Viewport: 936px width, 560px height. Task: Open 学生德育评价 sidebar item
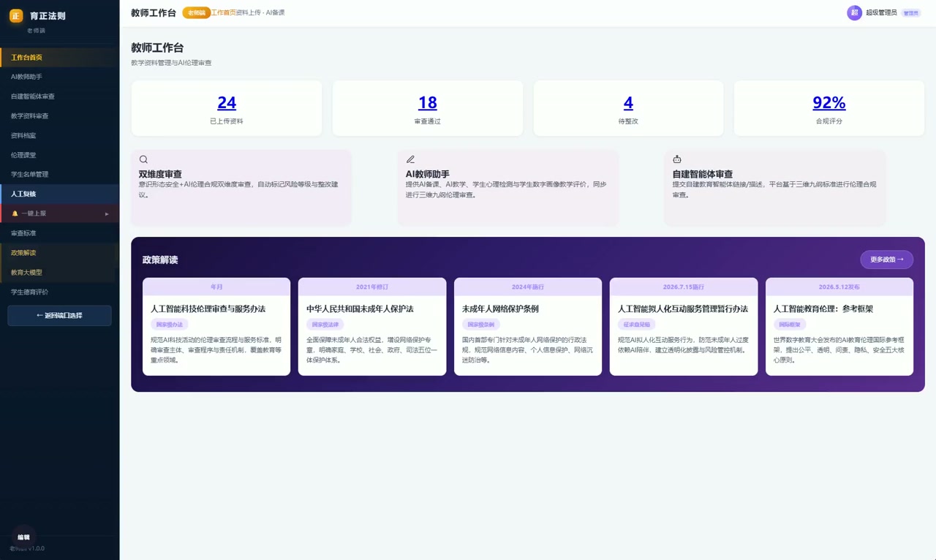click(x=59, y=292)
